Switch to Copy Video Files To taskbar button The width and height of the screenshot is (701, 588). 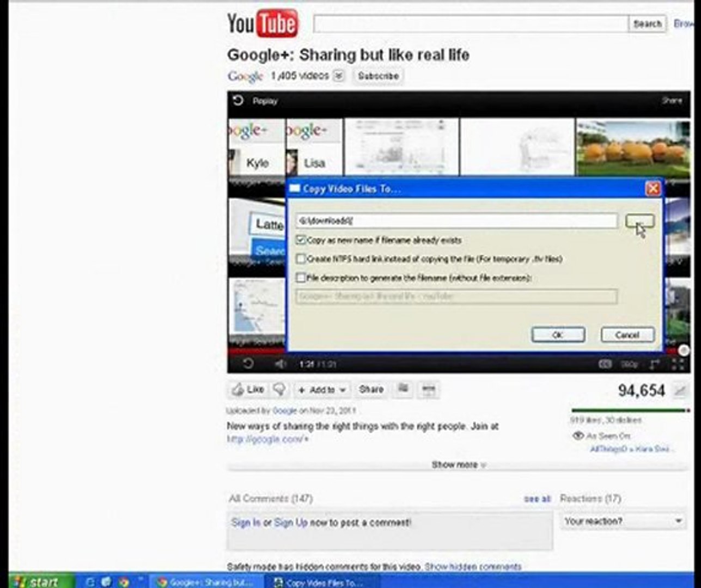[321, 582]
